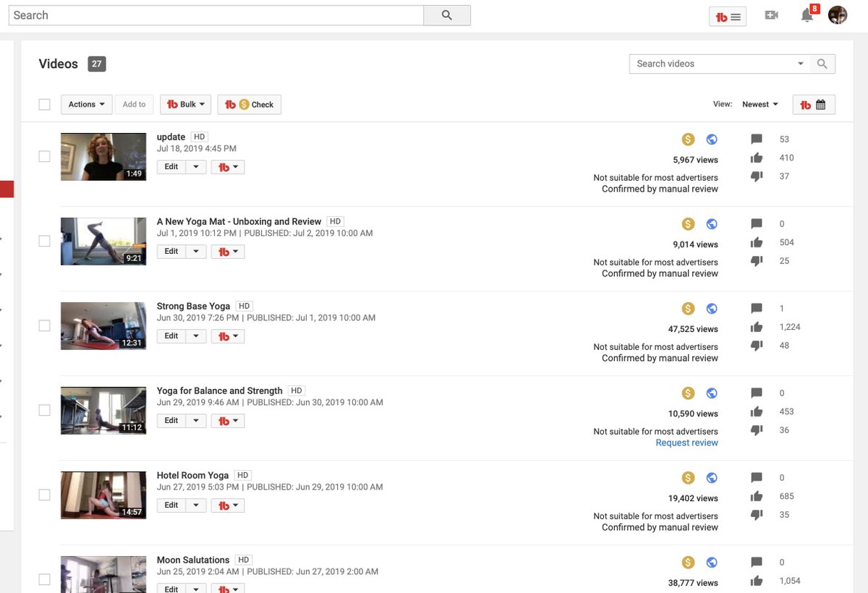868x593 pixels.
Task: Click thumbs up icon for Hotel Room Yoga
Action: pyautogui.click(x=757, y=496)
